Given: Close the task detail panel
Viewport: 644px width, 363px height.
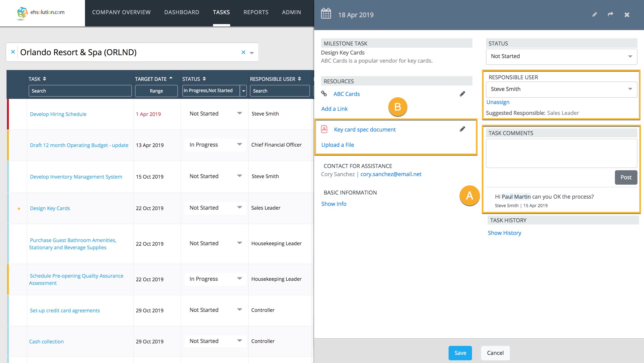Looking at the screenshot, I should 627,15.
